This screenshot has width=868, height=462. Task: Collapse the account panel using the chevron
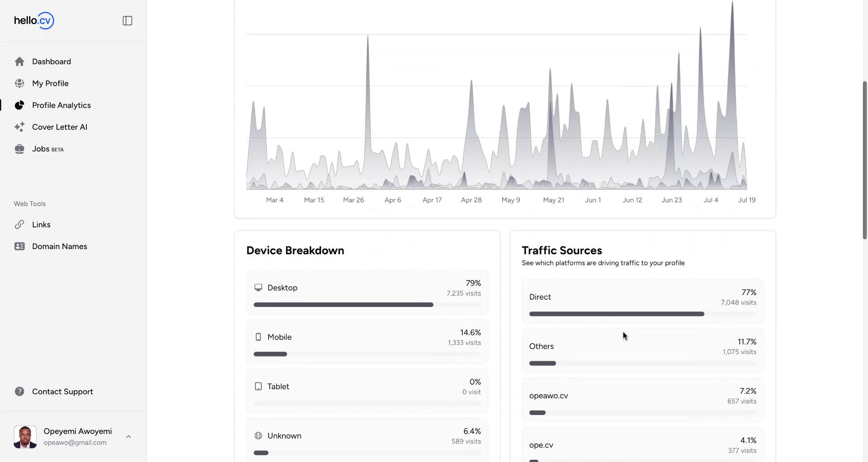coord(128,436)
